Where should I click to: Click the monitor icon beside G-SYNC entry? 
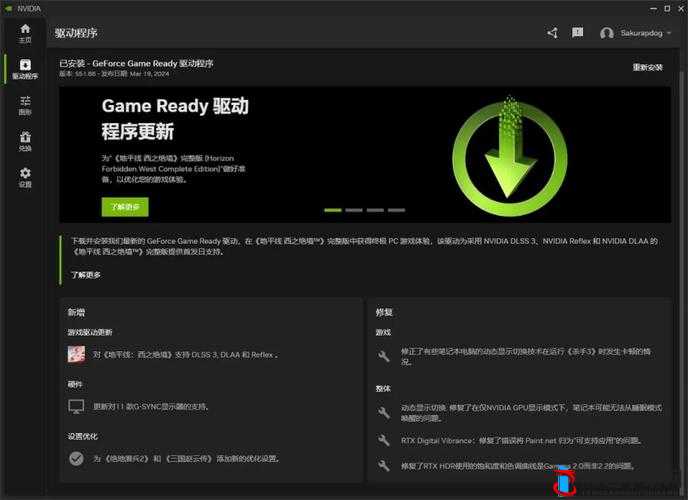76,406
